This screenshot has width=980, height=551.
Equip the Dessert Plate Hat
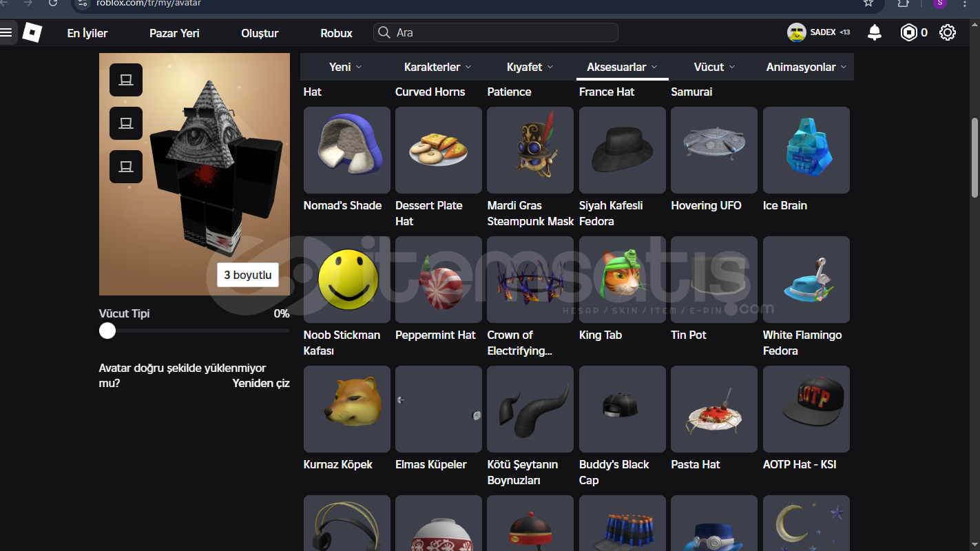(x=439, y=150)
